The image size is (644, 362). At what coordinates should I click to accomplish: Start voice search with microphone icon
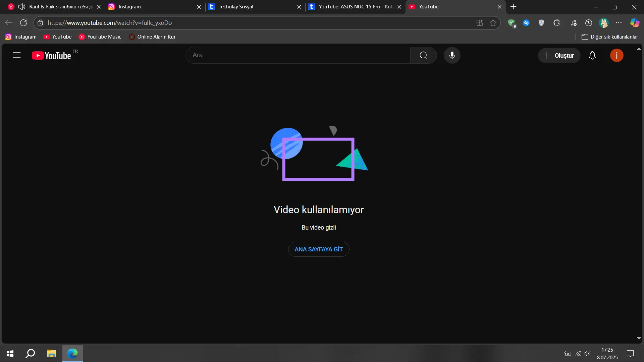(452, 55)
